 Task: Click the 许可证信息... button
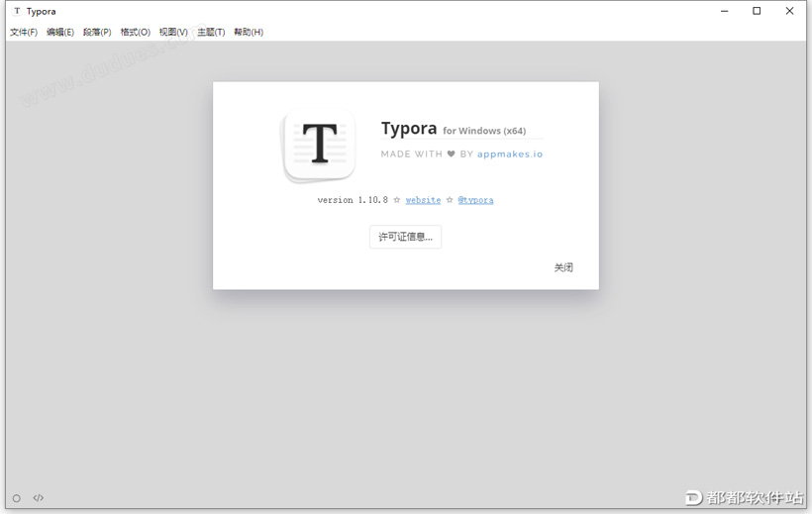[405, 237]
